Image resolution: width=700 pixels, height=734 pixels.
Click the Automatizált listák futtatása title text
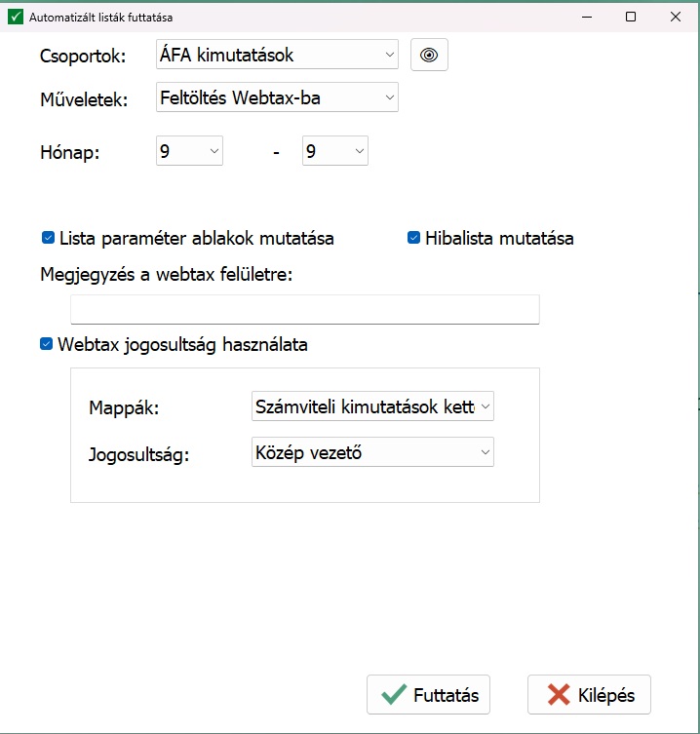(102, 18)
